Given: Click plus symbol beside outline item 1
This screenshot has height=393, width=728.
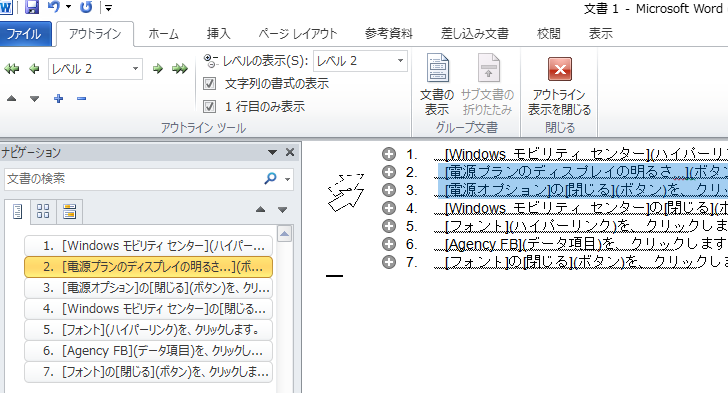Looking at the screenshot, I should 389,154.
